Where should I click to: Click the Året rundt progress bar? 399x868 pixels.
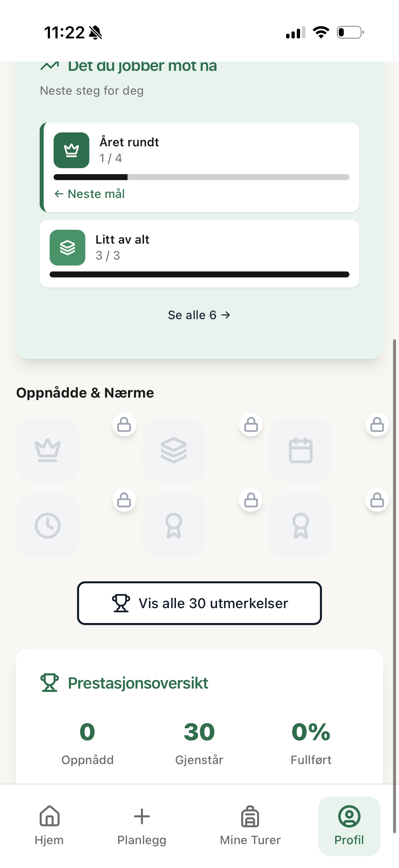(201, 177)
